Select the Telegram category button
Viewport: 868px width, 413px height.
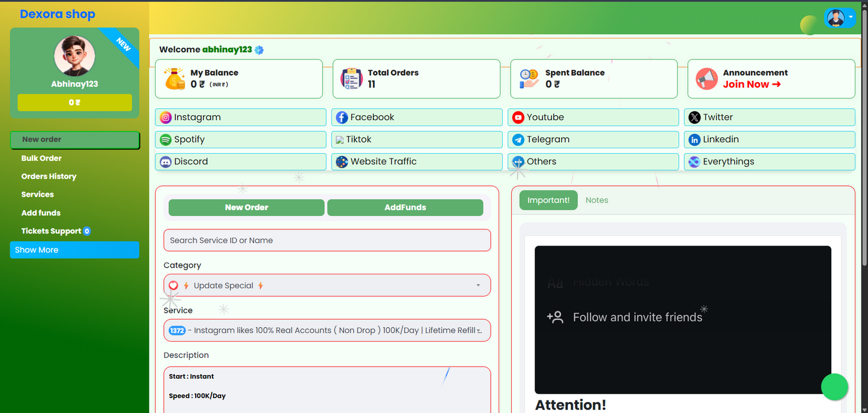pyautogui.click(x=593, y=139)
